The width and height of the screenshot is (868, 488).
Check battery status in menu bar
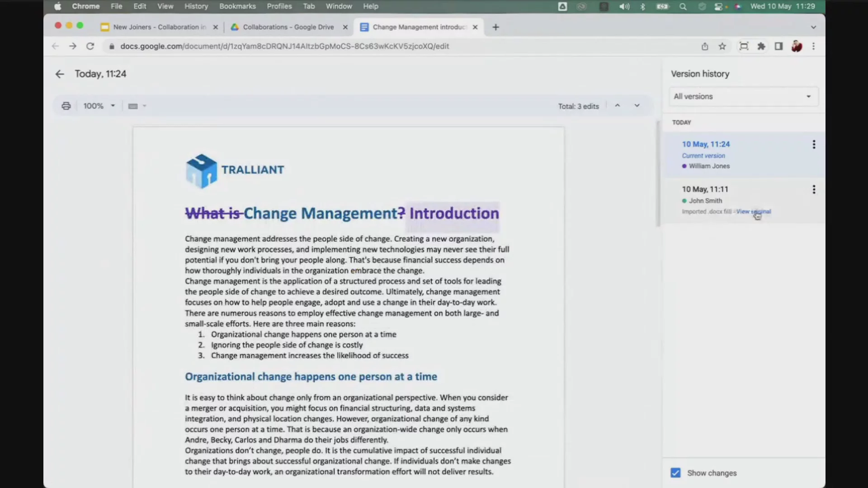tap(662, 6)
